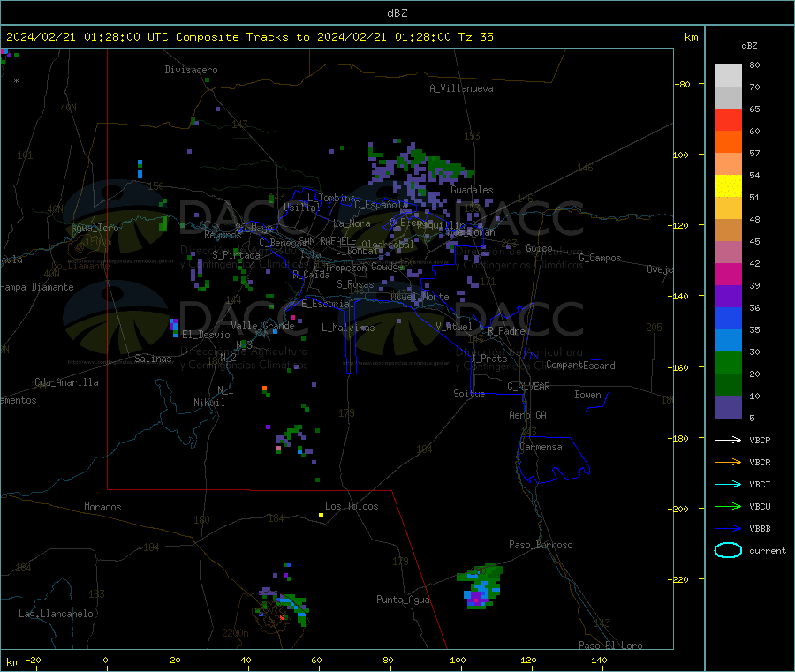Click the G_ALVEAR city label

click(528, 387)
